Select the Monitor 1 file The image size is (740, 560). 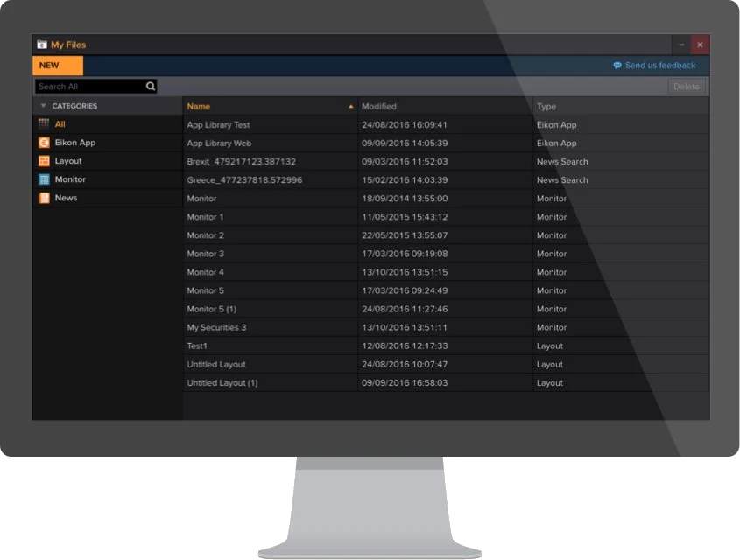coord(205,217)
